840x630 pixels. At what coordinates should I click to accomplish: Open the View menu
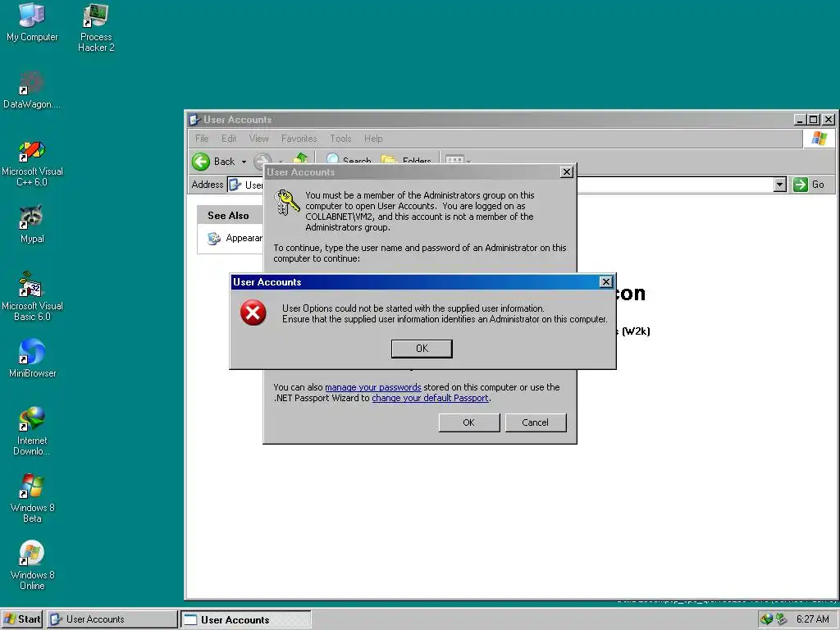(x=258, y=139)
